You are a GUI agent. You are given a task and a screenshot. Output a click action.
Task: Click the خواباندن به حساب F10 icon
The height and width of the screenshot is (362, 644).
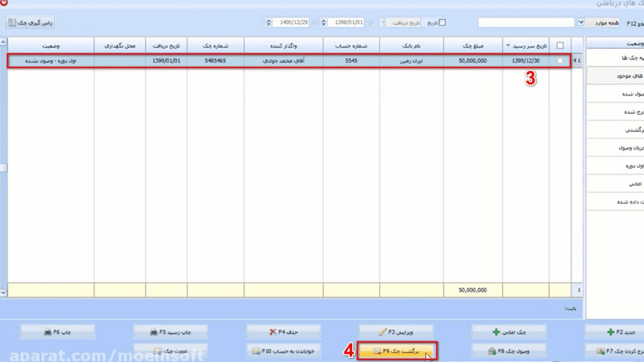[x=257, y=351]
